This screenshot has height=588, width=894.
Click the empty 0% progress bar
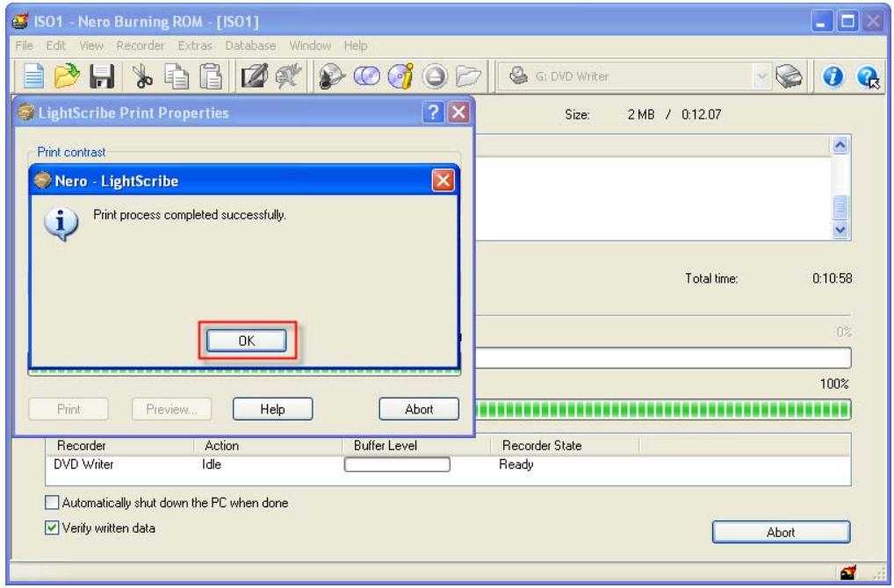coord(663,358)
